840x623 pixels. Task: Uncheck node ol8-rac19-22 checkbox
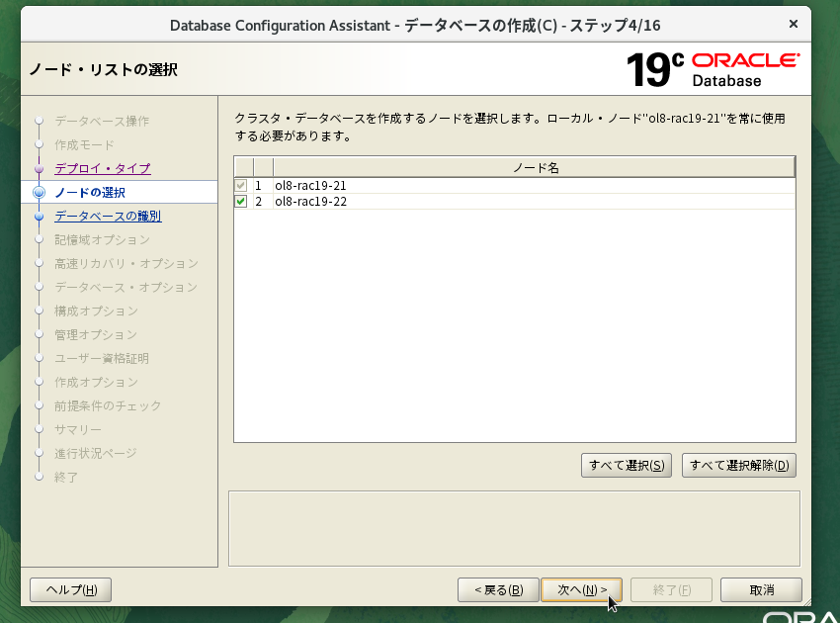click(241, 202)
